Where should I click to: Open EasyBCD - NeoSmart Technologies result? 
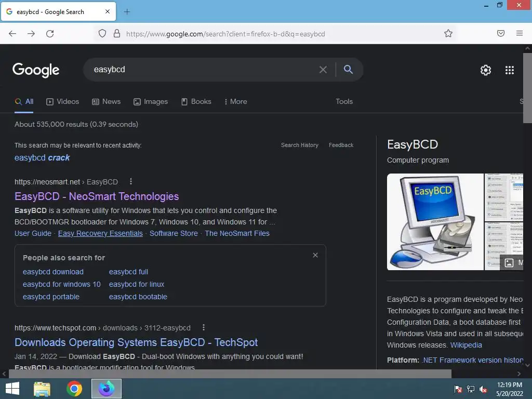tap(97, 196)
